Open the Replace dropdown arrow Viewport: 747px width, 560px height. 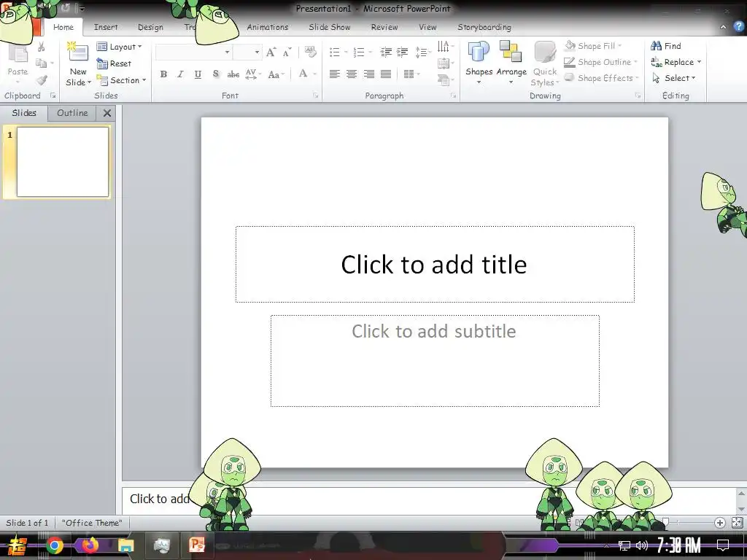[x=699, y=62]
